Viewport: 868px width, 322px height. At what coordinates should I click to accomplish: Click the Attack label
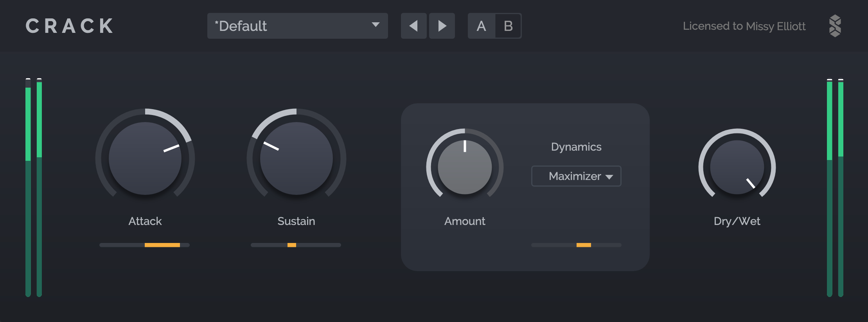pos(145,221)
